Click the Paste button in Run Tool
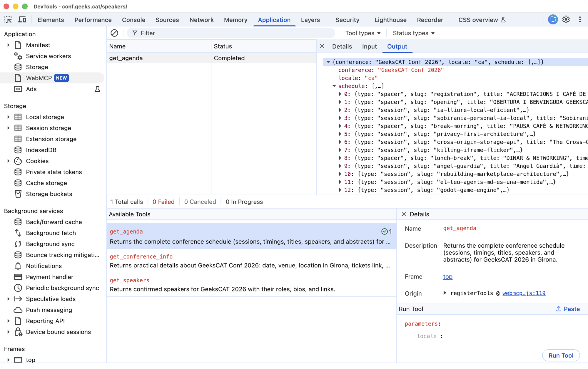Image resolution: width=588 pixels, height=369 pixels. click(568, 309)
